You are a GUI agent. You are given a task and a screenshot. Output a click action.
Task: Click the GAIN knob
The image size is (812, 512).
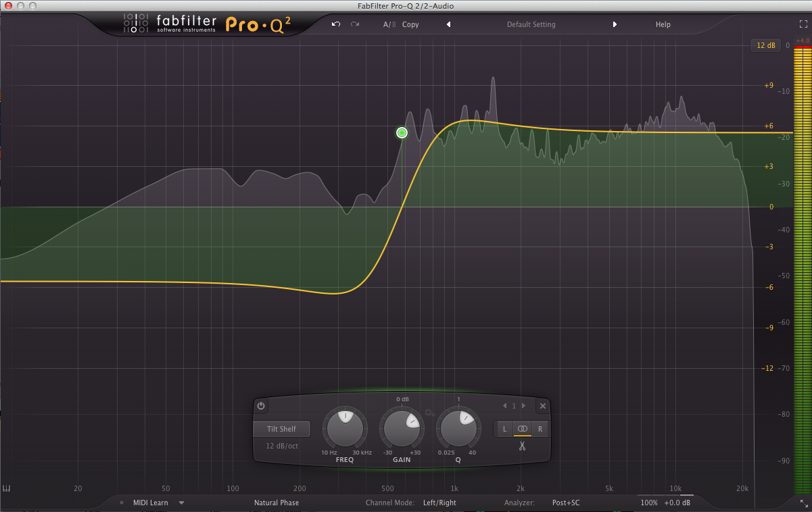coord(402,429)
